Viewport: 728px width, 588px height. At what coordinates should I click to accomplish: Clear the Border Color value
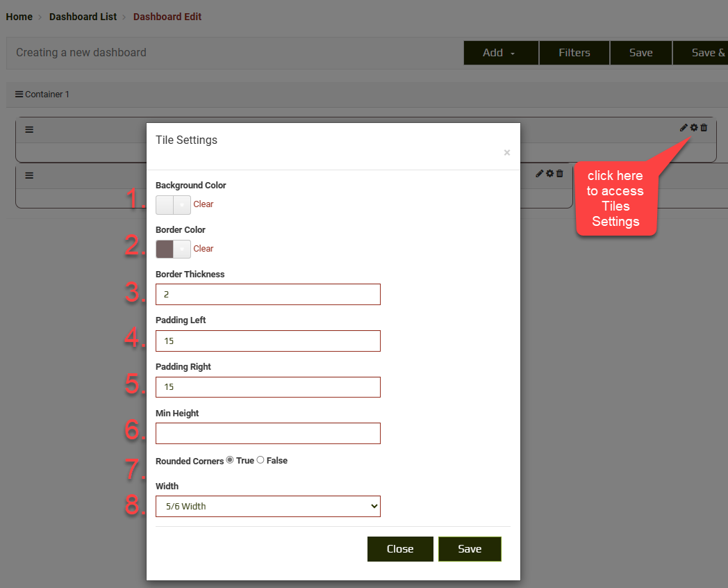(x=204, y=249)
